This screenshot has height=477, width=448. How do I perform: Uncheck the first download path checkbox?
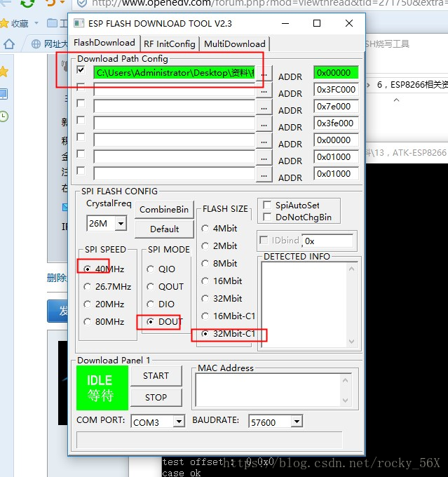click(81, 70)
